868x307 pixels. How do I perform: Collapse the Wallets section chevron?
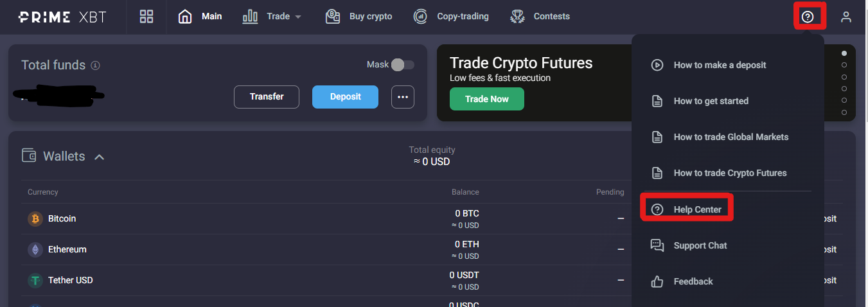coord(100,157)
